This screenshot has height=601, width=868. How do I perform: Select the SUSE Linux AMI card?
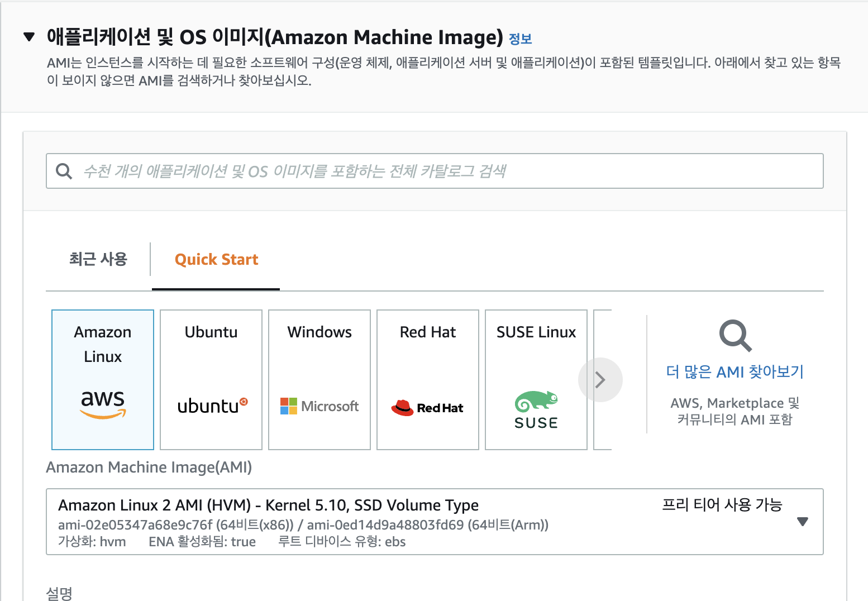536,380
